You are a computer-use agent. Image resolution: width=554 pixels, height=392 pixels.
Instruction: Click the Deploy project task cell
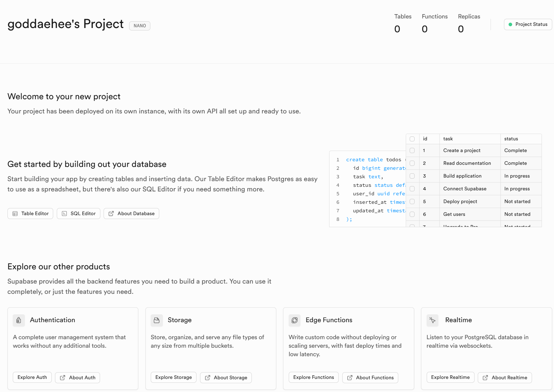tap(470, 202)
